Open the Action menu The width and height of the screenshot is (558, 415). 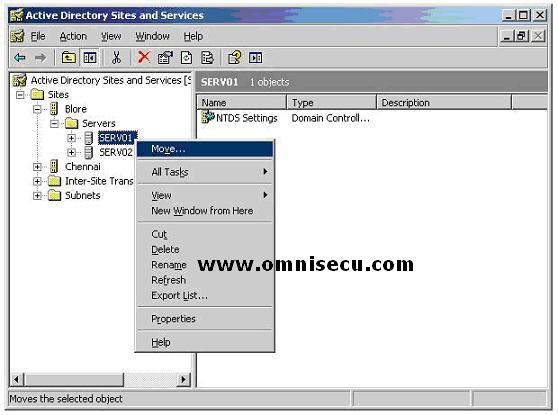pos(73,36)
